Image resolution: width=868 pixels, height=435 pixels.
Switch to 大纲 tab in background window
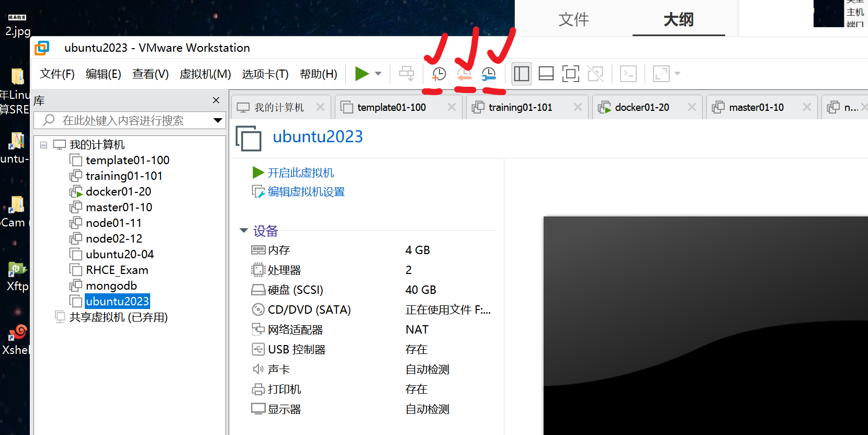(x=679, y=19)
